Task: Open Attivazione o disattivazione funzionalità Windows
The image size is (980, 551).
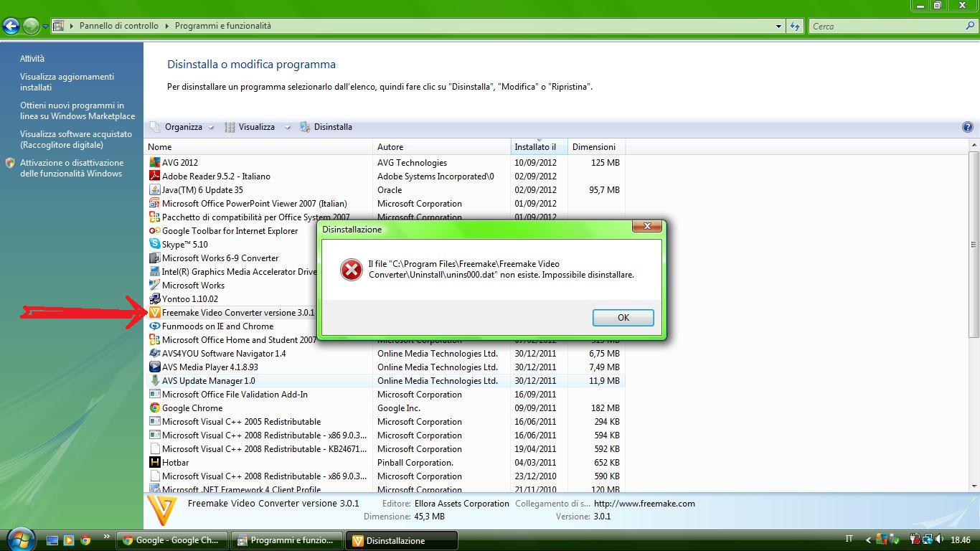Action: click(72, 168)
